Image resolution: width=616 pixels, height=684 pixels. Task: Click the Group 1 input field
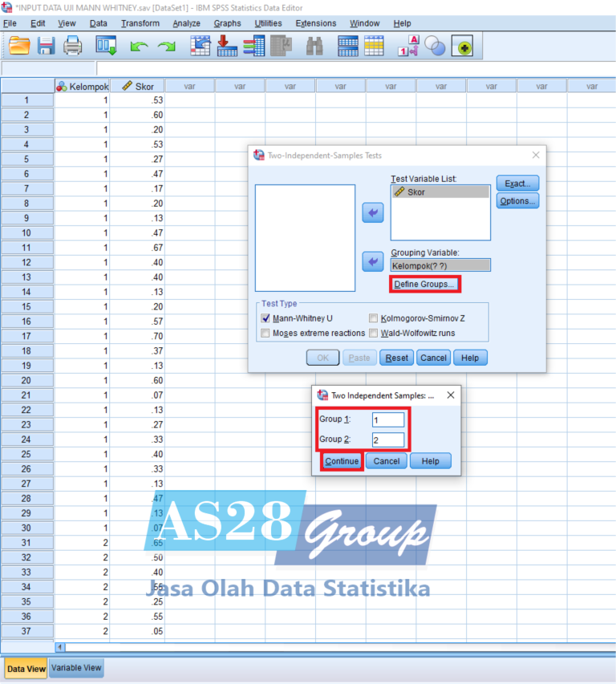click(388, 419)
